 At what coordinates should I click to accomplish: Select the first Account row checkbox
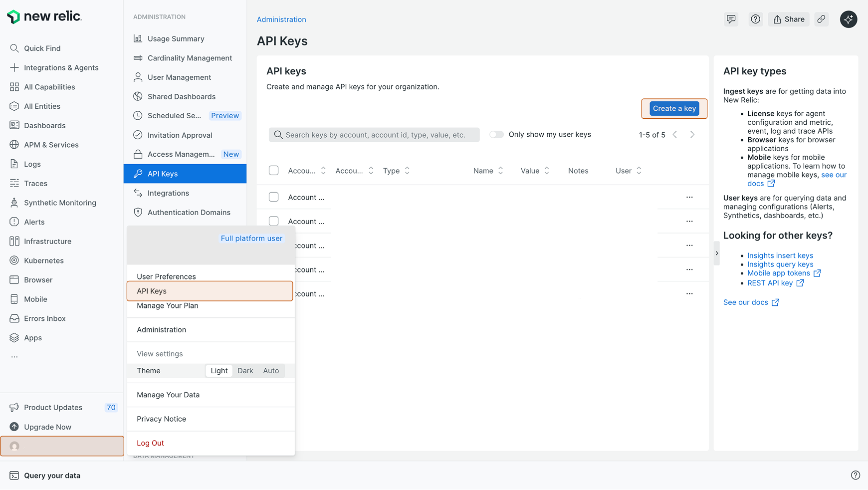[273, 197]
